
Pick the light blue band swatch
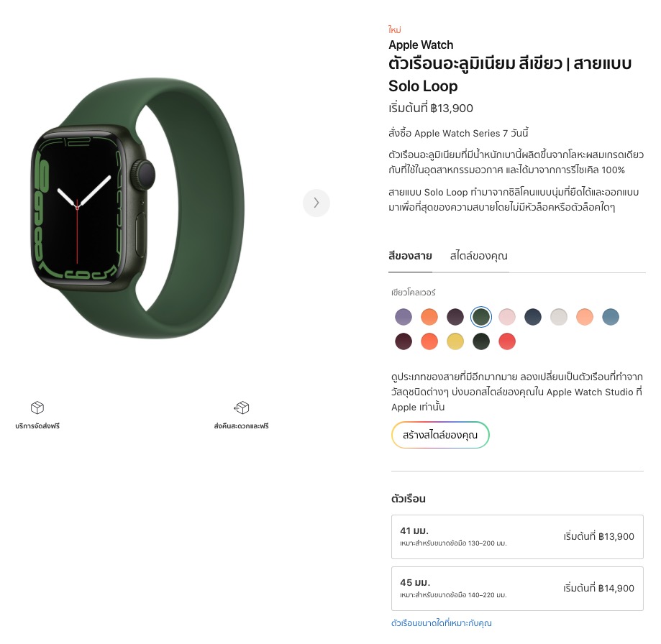click(611, 317)
